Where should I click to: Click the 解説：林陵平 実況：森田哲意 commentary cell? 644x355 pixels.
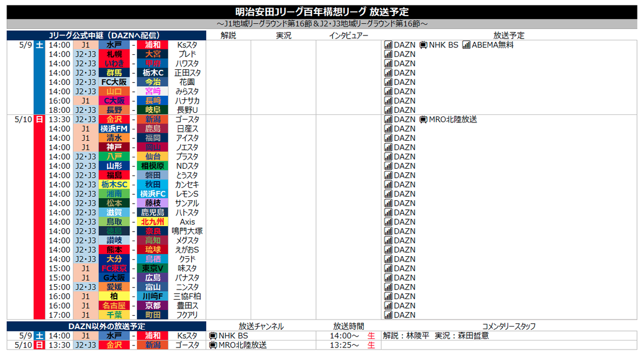pos(436,336)
